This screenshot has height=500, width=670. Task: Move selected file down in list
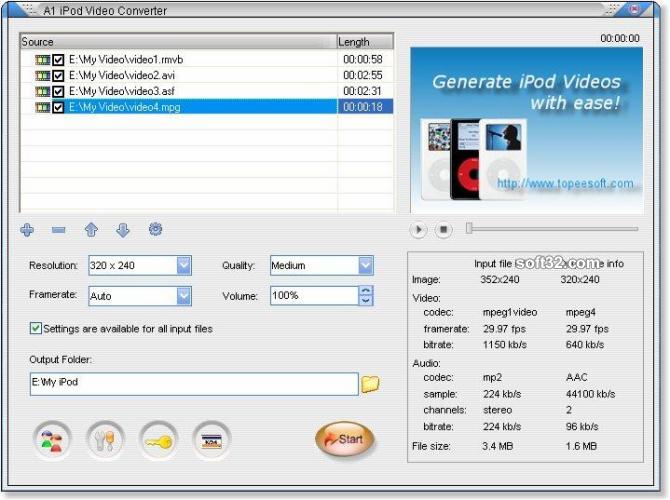pos(123,230)
